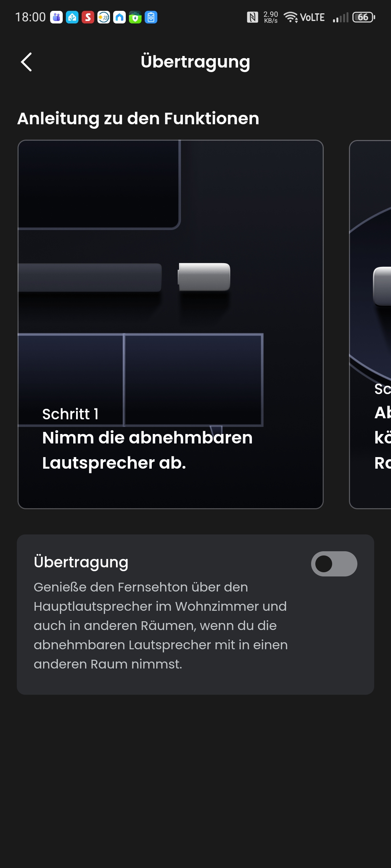Open the Schritt 1 instruction card
Viewport: 391px width, 868px height.
click(x=171, y=324)
